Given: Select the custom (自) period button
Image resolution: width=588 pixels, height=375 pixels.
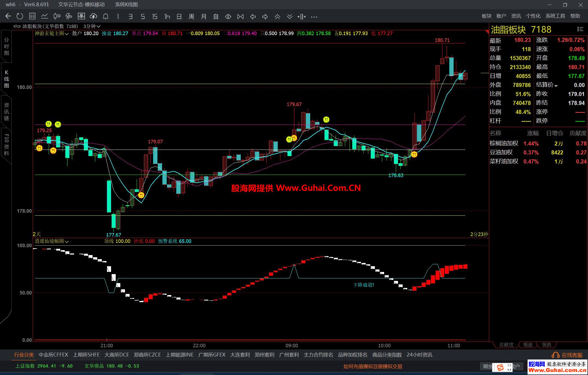Looking at the screenshot, I should tap(216, 17).
